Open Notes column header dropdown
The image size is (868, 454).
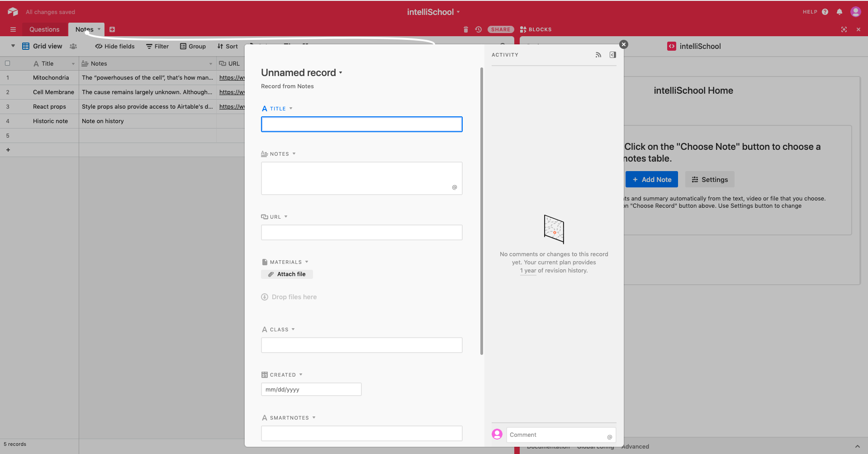[211, 64]
